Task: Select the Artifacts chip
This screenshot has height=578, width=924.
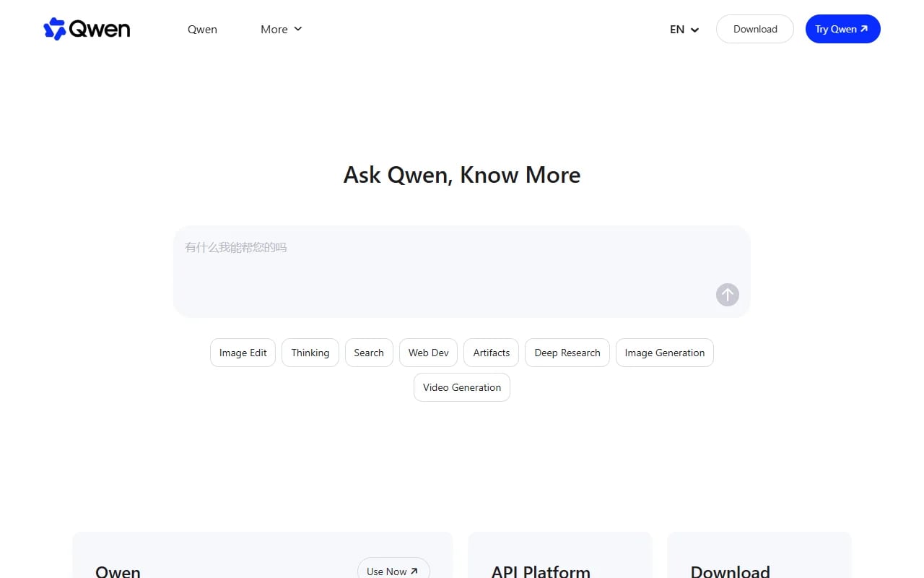Action: [x=491, y=353]
